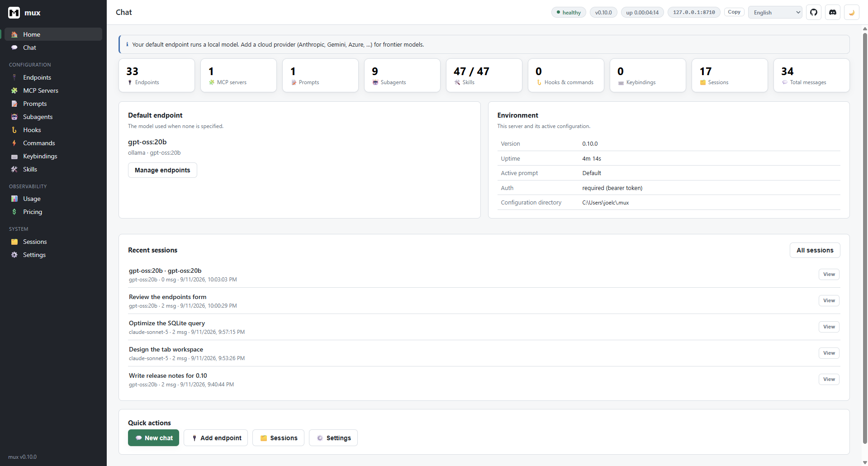868x466 pixels.
Task: Select the Sessions folder icon in sidebar
Action: [x=14, y=242]
